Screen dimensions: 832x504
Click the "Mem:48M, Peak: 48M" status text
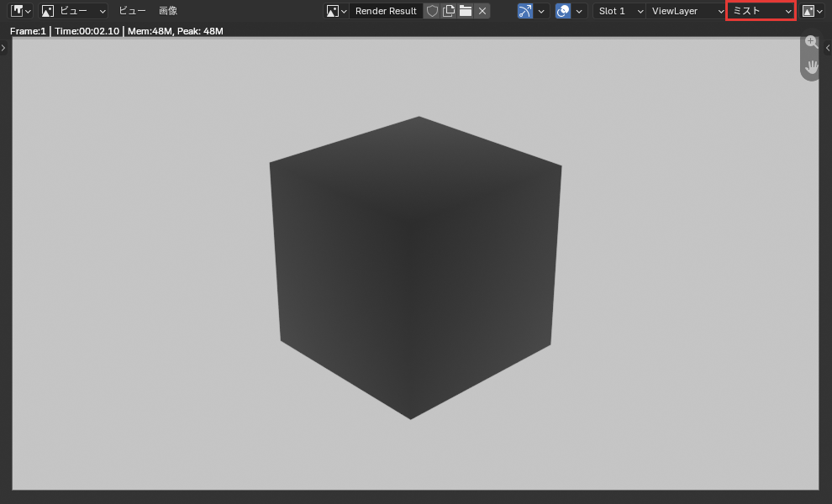[175, 31]
